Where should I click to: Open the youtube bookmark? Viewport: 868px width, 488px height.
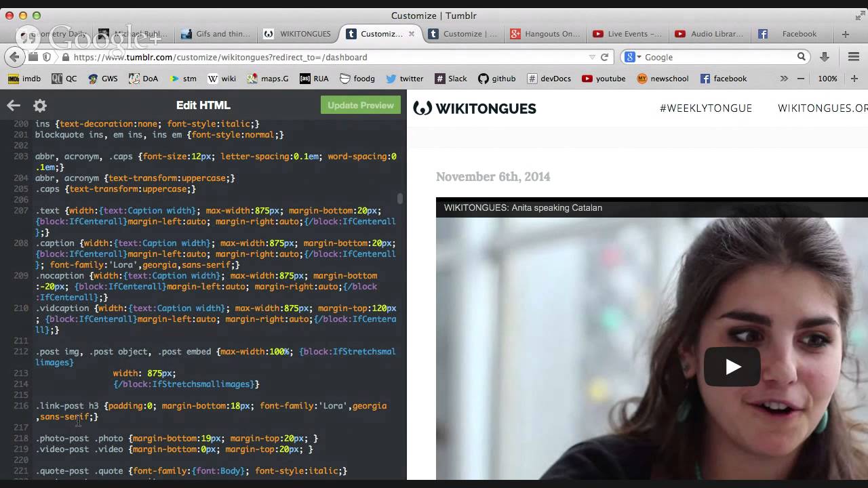604,79
